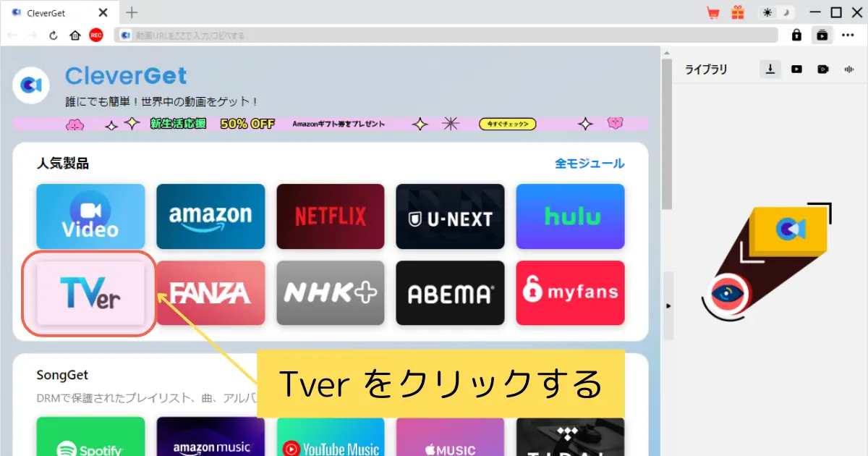Show downloaded videos in library
Screen dimensions: 868x456
pos(796,69)
